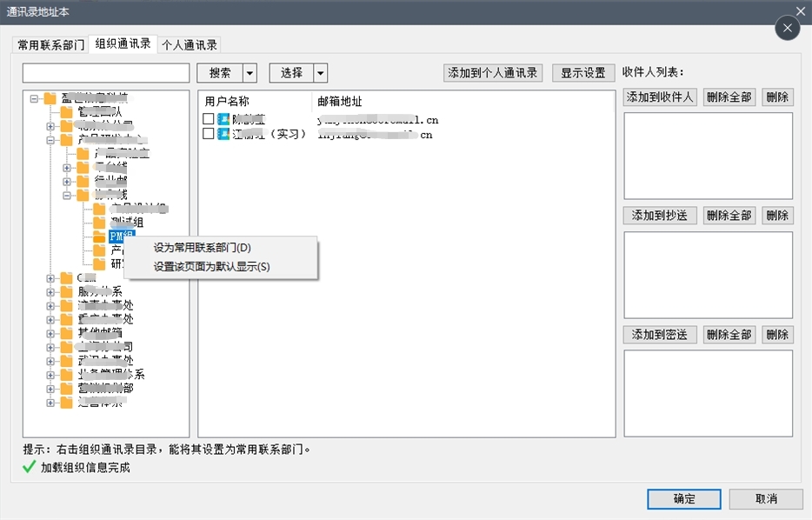The image size is (812, 520).
Task: Check the checkbox of the 实习 contact
Action: [208, 133]
